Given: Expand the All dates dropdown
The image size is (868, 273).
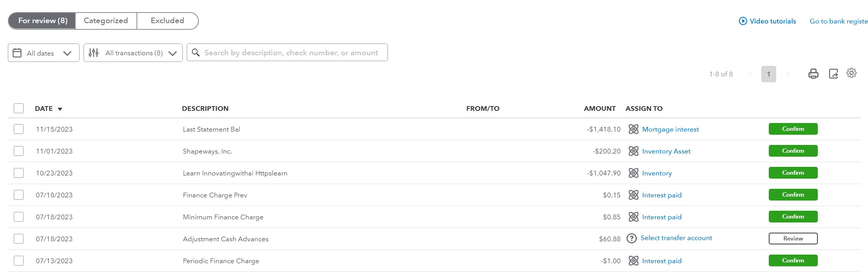Looking at the screenshot, I should tap(67, 53).
